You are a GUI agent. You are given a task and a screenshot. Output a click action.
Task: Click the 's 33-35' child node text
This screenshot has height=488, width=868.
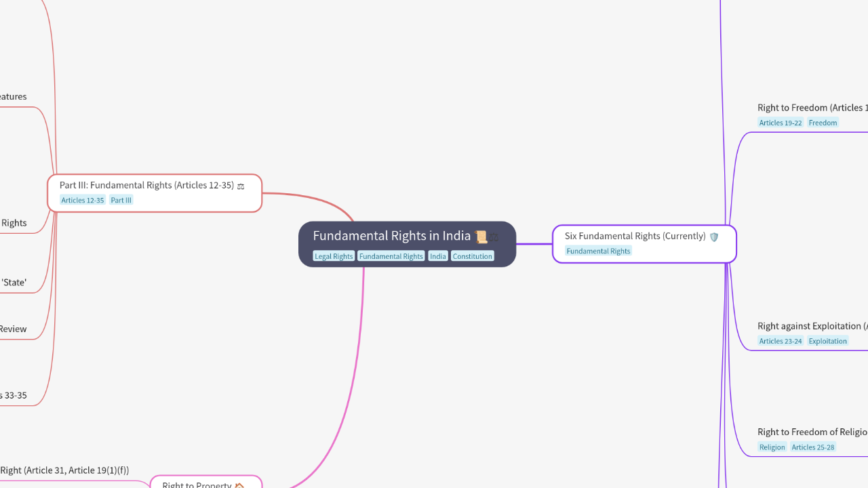click(13, 395)
